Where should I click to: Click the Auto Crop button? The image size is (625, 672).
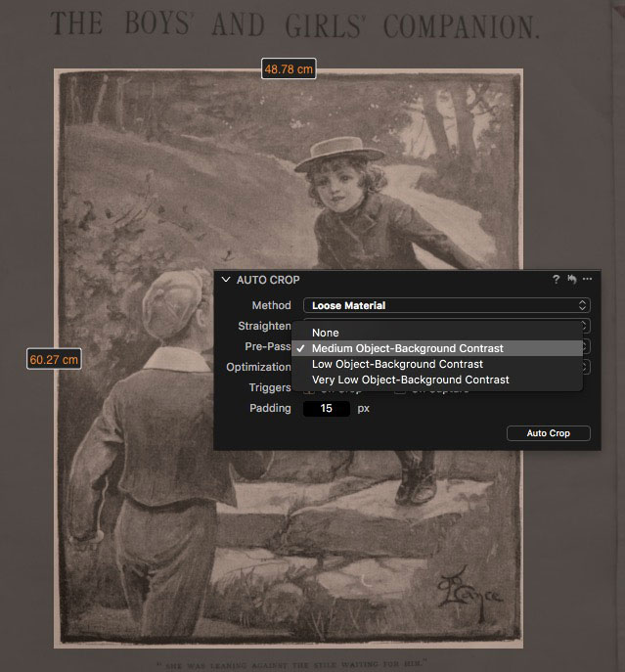(x=549, y=433)
